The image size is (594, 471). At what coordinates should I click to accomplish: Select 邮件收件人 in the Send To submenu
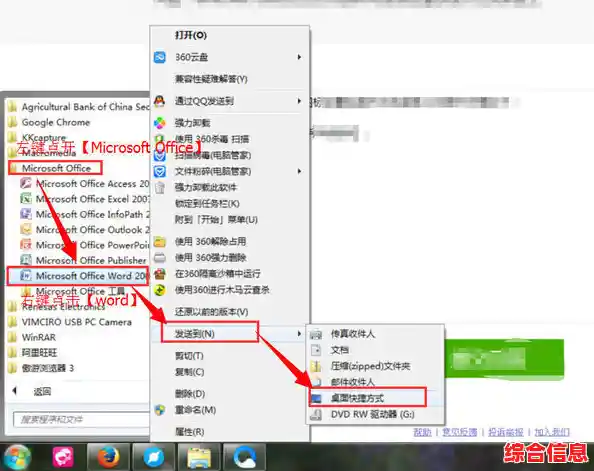352,382
